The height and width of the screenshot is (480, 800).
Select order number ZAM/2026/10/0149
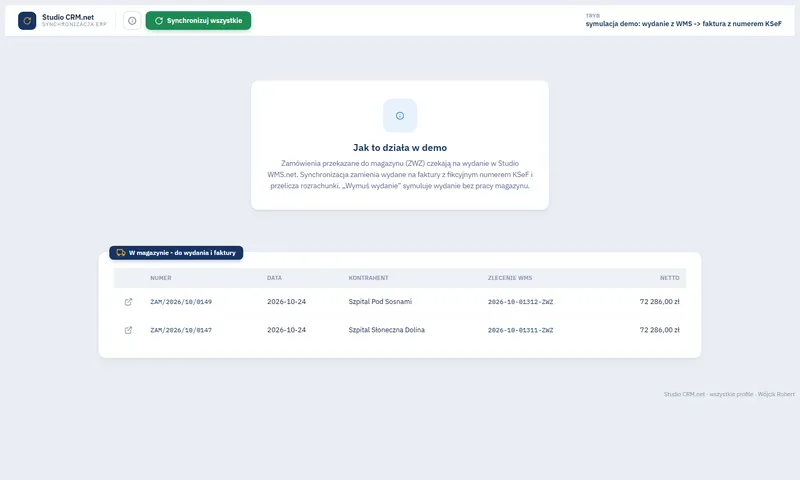181,302
